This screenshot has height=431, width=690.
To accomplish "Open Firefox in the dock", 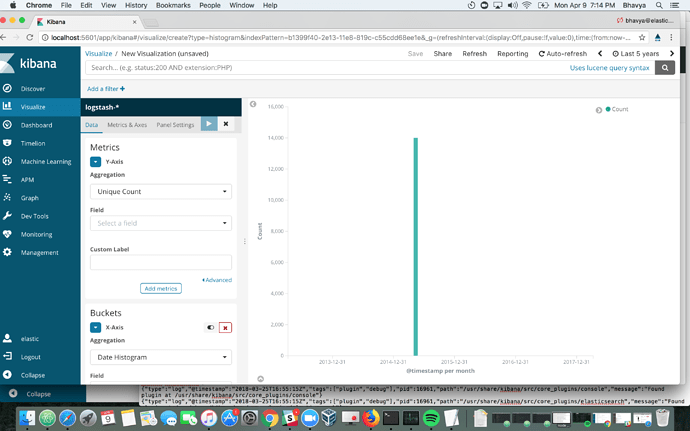I will click(x=371, y=418).
